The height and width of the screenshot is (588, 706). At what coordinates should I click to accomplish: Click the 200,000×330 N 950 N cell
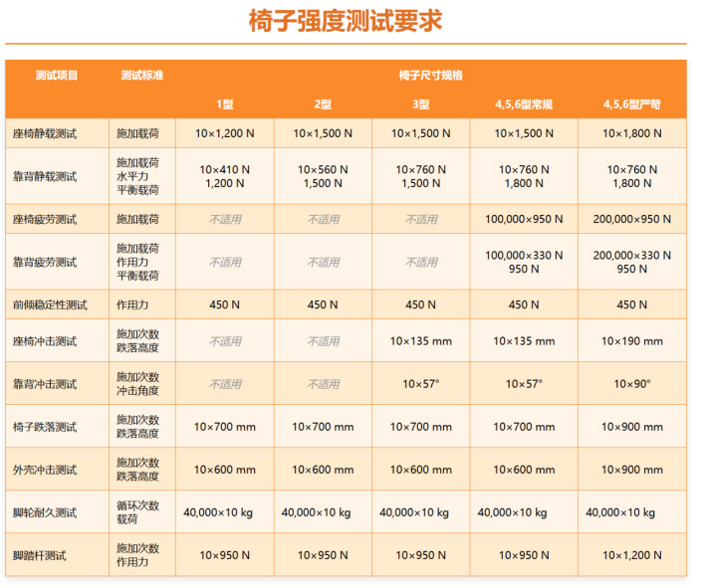[x=632, y=262]
